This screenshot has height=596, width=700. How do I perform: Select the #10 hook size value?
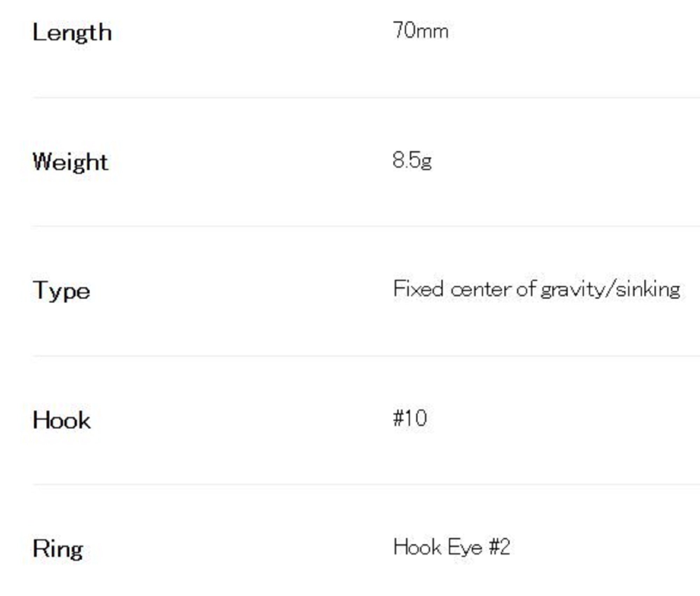coord(410,418)
